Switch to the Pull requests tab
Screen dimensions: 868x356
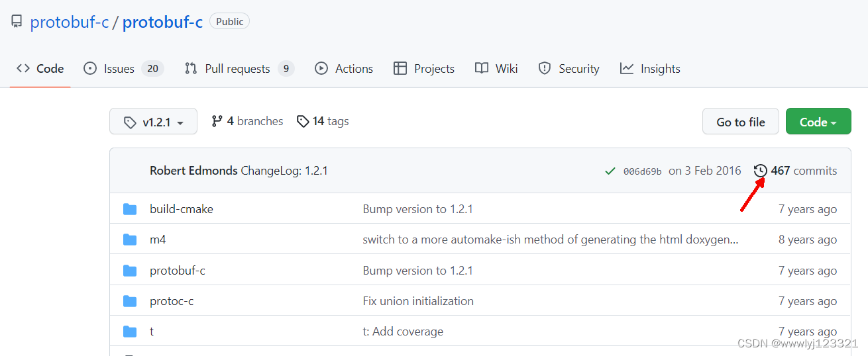point(239,69)
